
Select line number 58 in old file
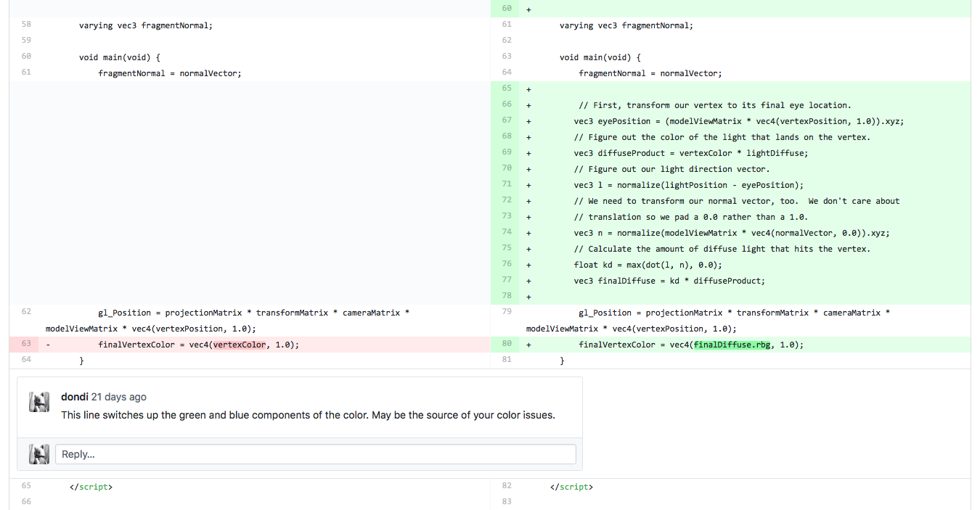click(x=26, y=25)
